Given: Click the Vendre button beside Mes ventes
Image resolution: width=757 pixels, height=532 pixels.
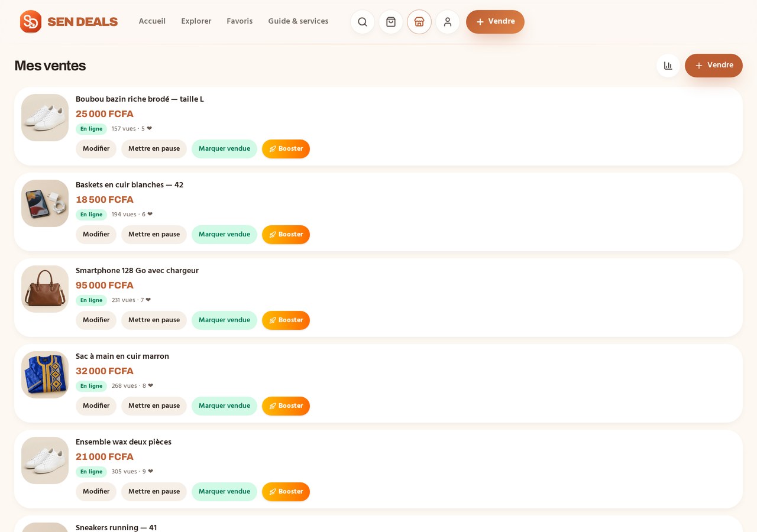Looking at the screenshot, I should point(714,66).
